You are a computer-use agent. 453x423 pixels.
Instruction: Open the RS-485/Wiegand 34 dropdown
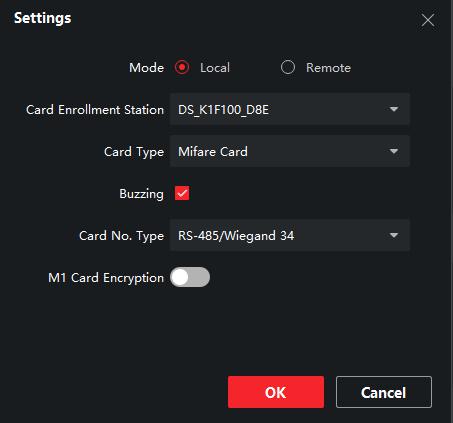pyautogui.click(x=290, y=235)
